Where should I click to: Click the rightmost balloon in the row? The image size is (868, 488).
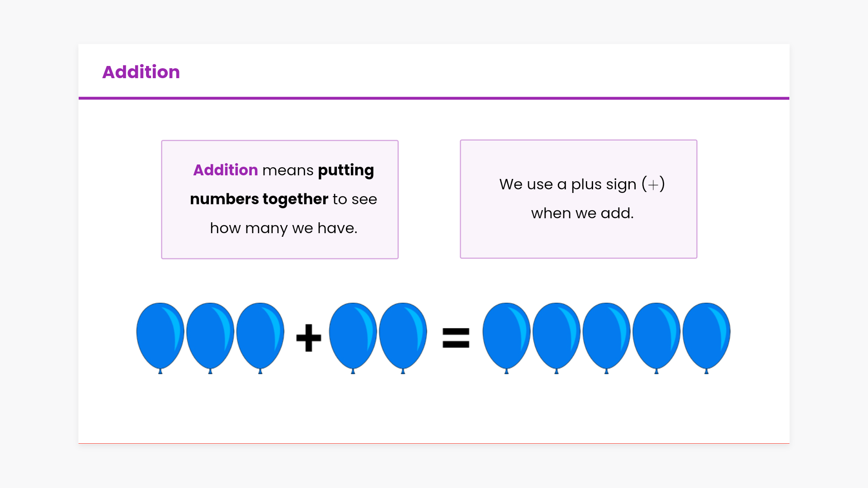point(706,335)
